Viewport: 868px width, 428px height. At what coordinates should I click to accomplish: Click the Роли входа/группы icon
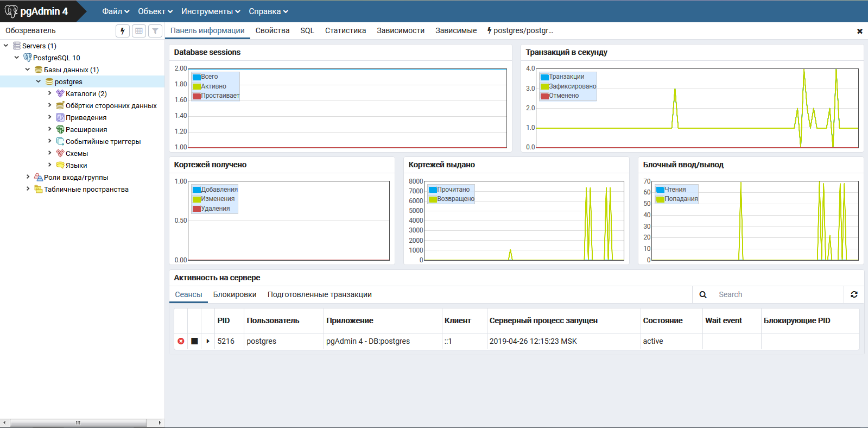point(39,177)
